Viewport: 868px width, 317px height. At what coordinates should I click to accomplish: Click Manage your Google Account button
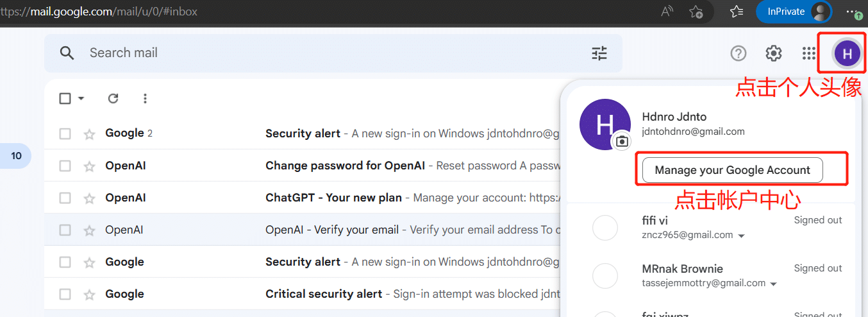click(732, 170)
